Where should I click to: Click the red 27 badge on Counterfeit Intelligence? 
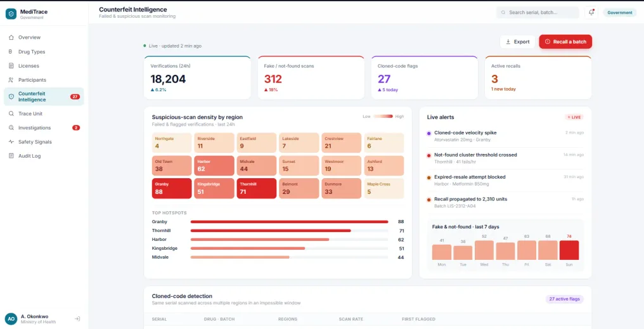point(75,96)
